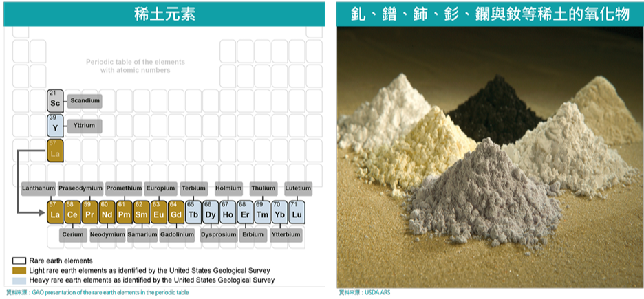This screenshot has width=644, height=299.
Task: Click the Gd element cell numbered 64
Action: coord(176,212)
